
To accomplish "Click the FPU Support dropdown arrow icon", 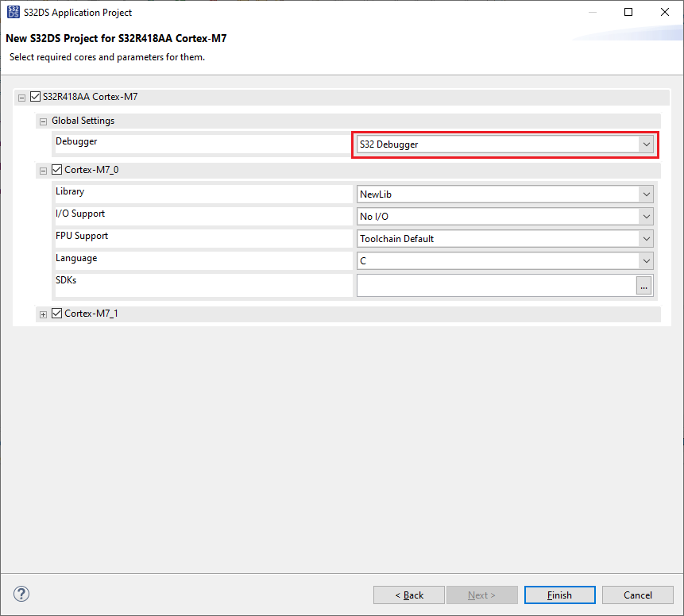I will [x=646, y=238].
